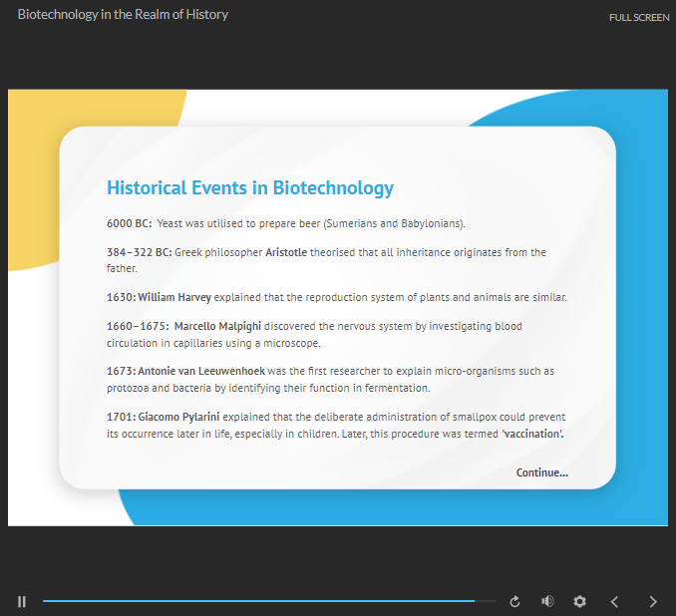676x616 pixels.
Task: Enter FULL SCREEN mode
Action: tap(639, 17)
